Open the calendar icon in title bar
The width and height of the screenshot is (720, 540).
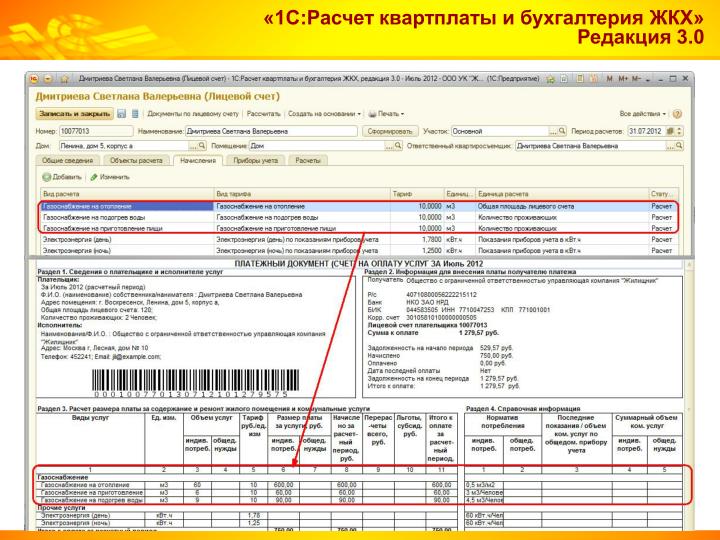594,79
